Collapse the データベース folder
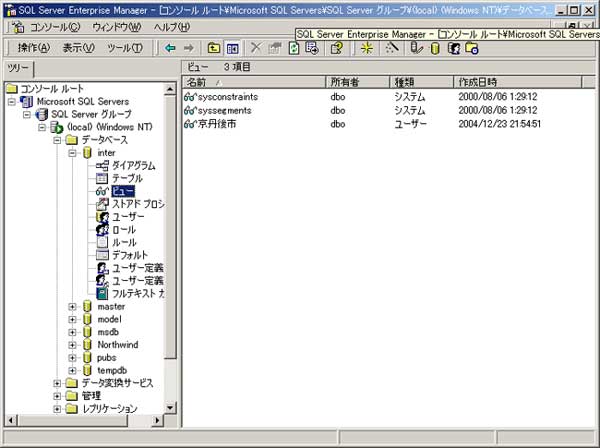The image size is (600, 448). (x=57, y=140)
